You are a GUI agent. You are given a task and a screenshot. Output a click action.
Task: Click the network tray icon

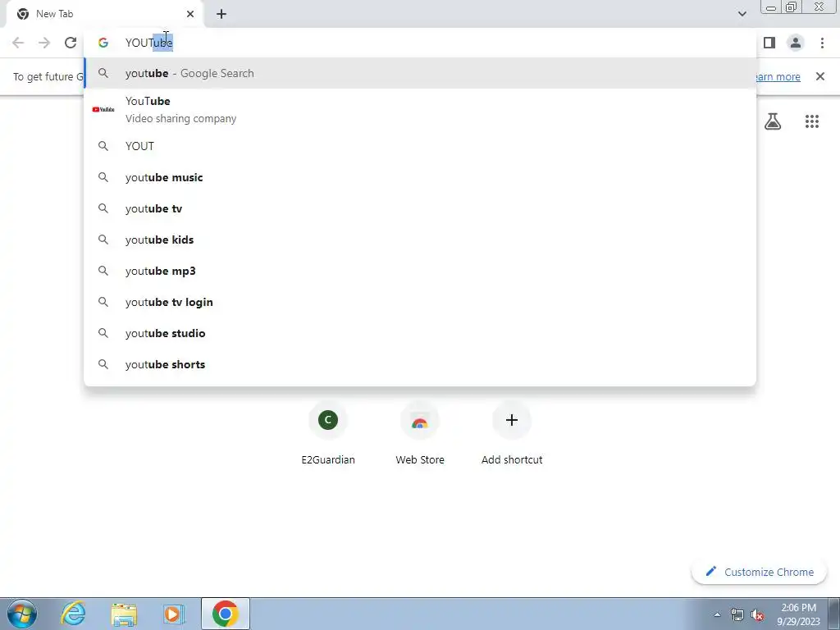click(x=737, y=614)
